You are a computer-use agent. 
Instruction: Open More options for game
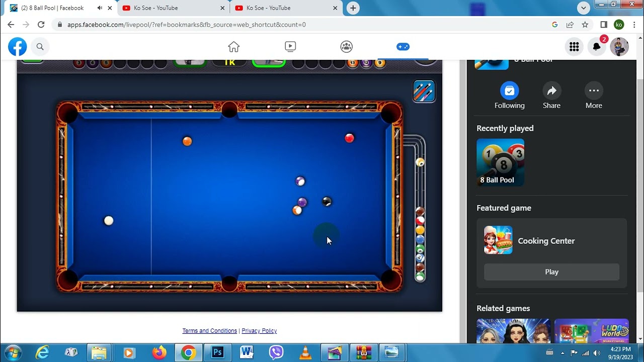click(x=594, y=96)
